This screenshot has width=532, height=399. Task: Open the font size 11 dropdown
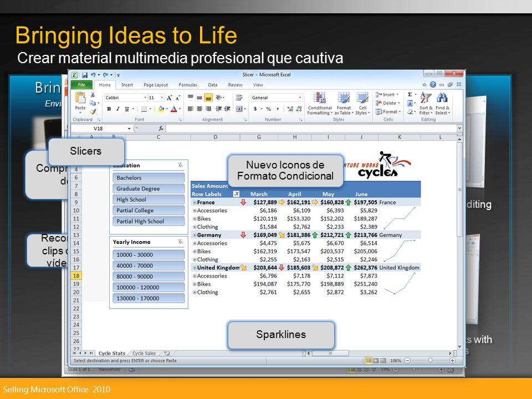[162, 98]
